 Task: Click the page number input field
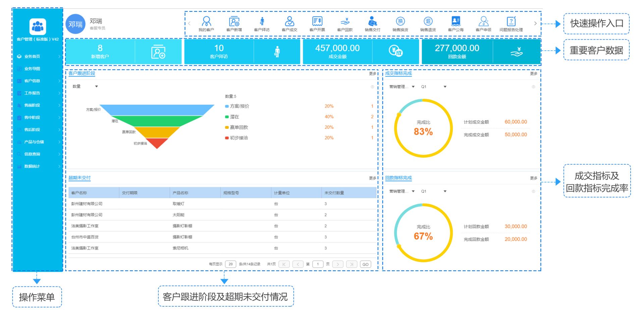pos(318,264)
